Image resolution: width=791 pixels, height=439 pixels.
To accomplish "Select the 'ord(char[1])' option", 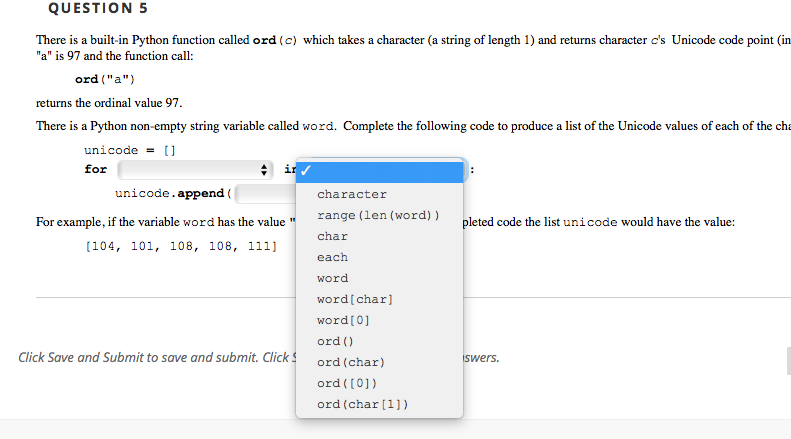I will click(362, 404).
